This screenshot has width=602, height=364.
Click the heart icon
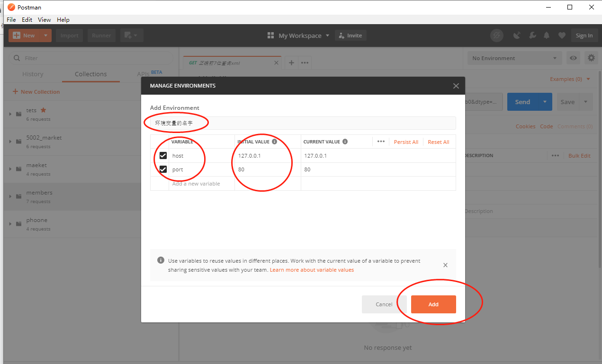click(x=562, y=36)
